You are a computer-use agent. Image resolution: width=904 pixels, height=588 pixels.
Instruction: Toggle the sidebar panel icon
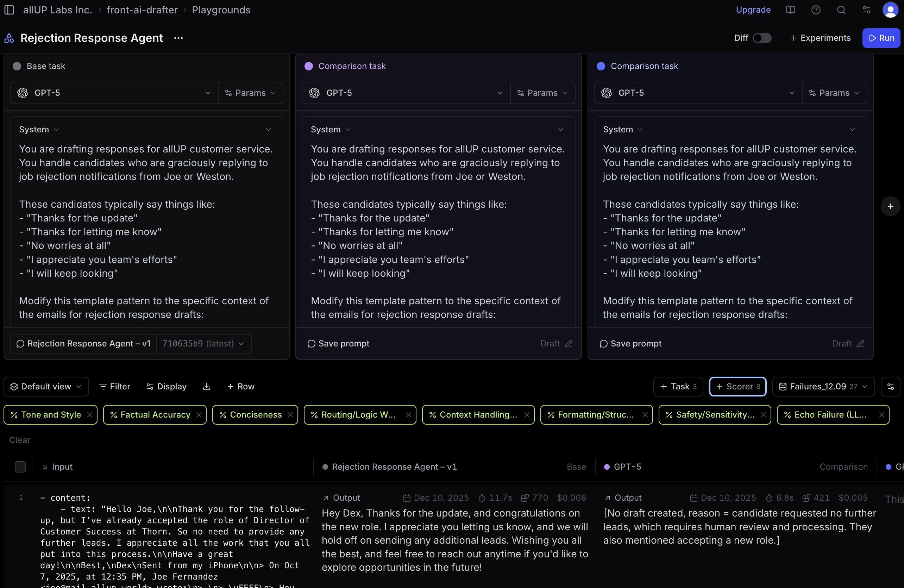(x=9, y=10)
